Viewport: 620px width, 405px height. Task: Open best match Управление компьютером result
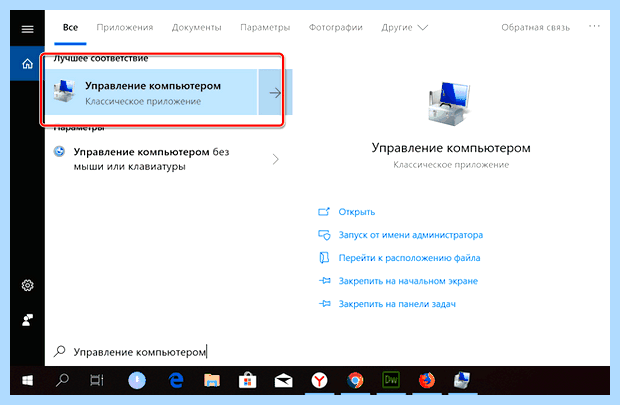(151, 93)
